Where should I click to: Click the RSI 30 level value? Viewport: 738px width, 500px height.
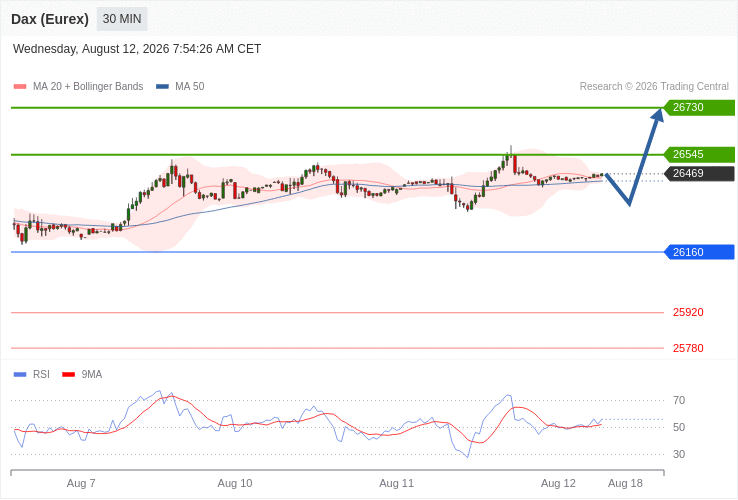[679, 454]
